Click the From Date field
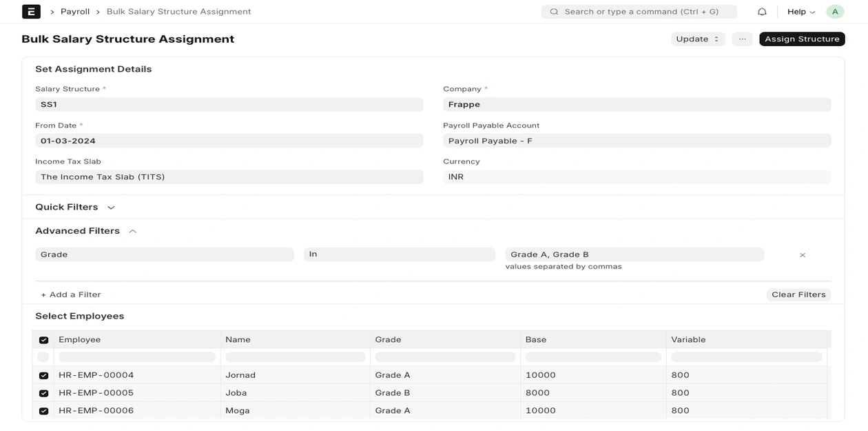Viewport: 868px width, 431px height. [229, 141]
